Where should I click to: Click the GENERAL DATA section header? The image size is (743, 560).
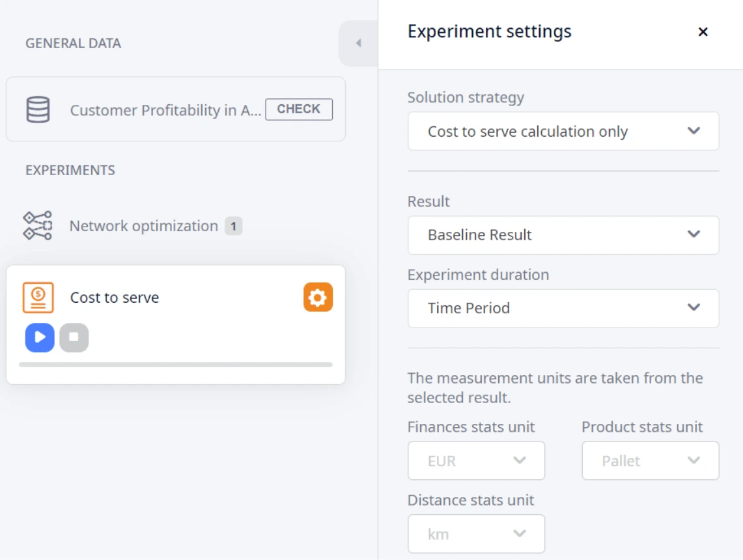pos(74,44)
